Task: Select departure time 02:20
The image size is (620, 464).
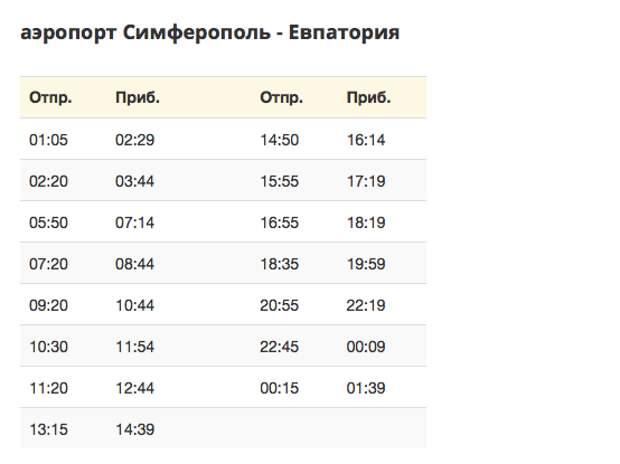Action: (48, 181)
